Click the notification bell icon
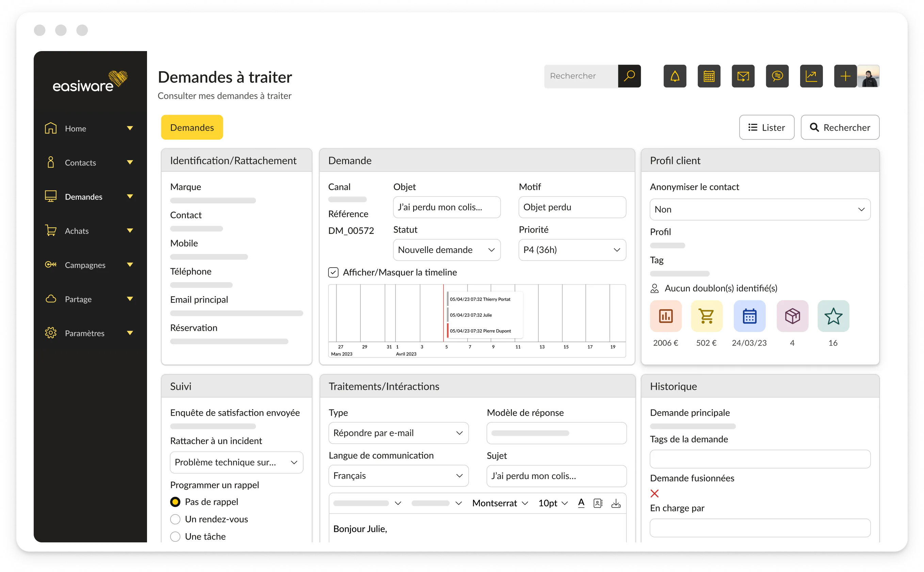The height and width of the screenshot is (572, 924). point(675,76)
